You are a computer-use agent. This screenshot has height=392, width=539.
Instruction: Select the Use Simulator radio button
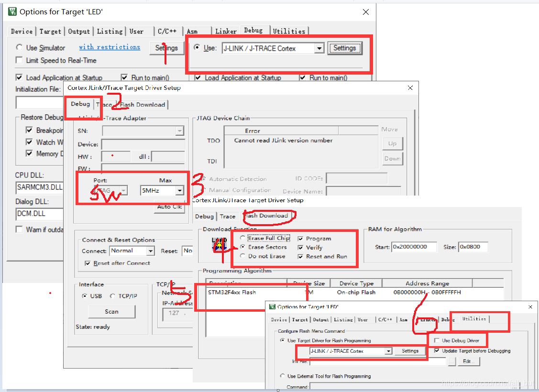[19, 47]
